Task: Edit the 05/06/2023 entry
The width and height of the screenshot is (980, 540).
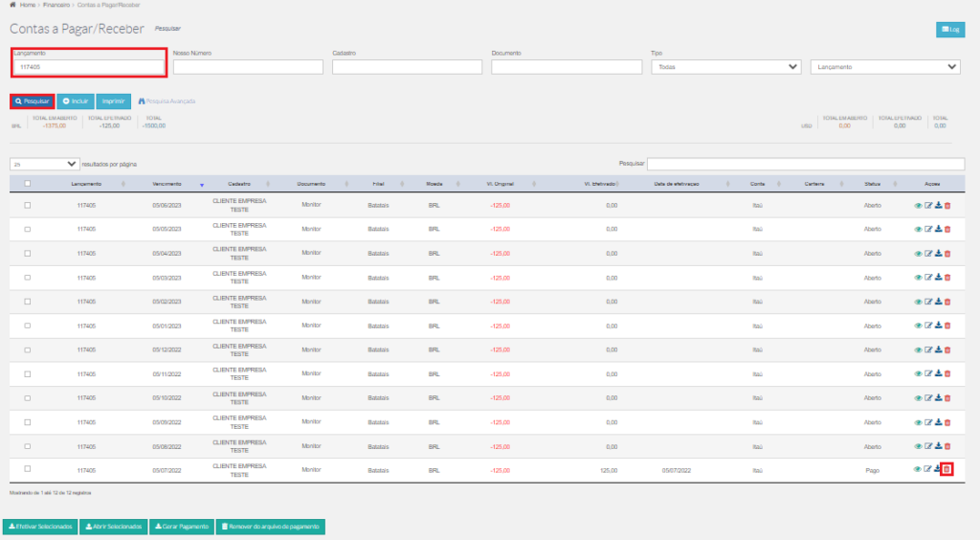Action: (x=928, y=206)
